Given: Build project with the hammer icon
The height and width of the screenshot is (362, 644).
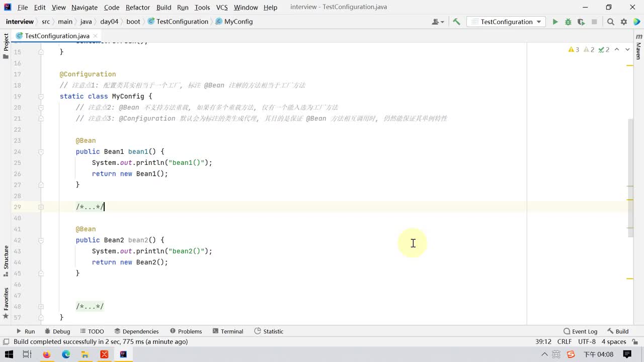Looking at the screenshot, I should 456,22.
